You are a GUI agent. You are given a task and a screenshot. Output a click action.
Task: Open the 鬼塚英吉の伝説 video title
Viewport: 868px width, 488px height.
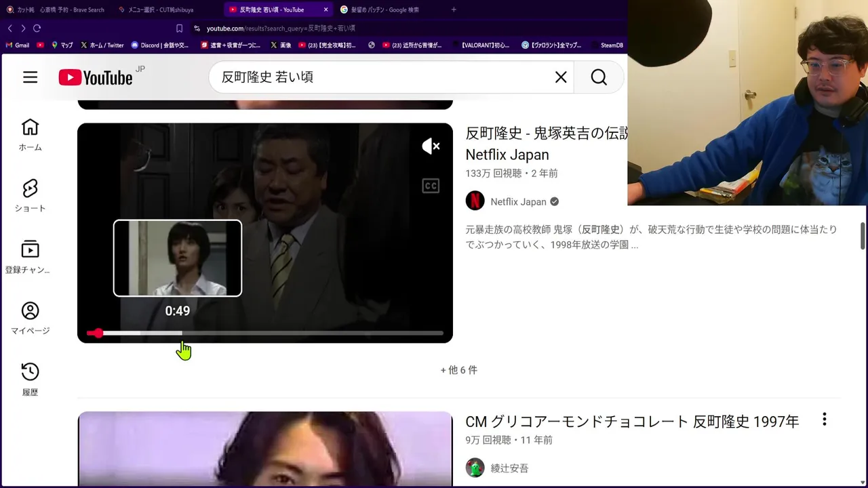547,144
